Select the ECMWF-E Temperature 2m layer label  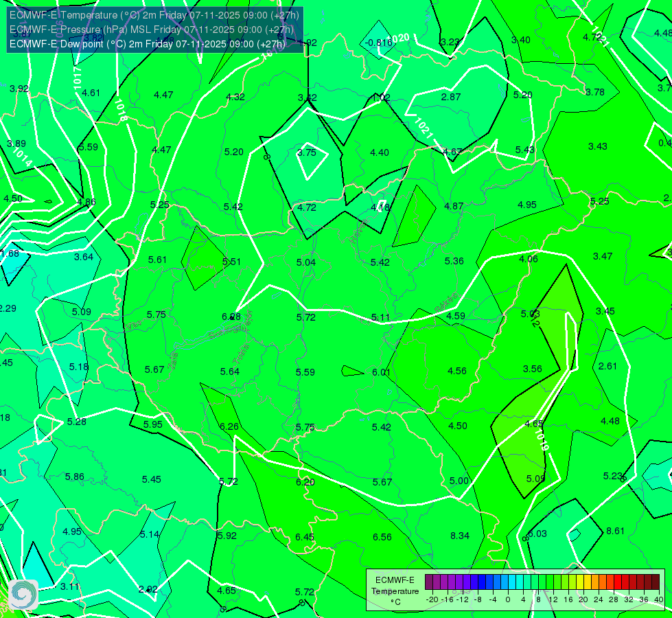click(x=154, y=15)
